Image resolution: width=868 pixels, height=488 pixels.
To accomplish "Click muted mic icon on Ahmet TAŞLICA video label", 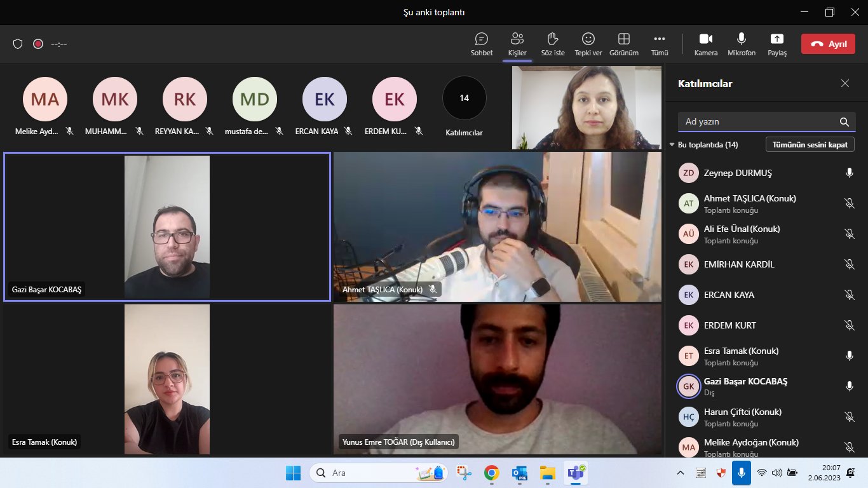I will point(433,289).
